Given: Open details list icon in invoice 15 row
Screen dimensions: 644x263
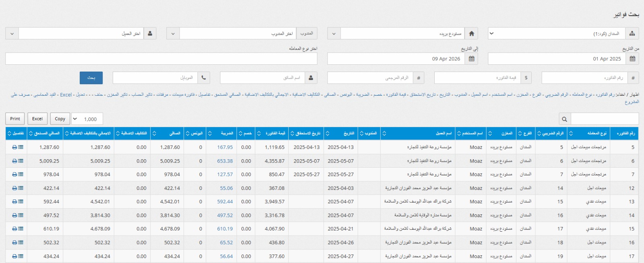Looking at the screenshot, I should [x=21, y=229].
